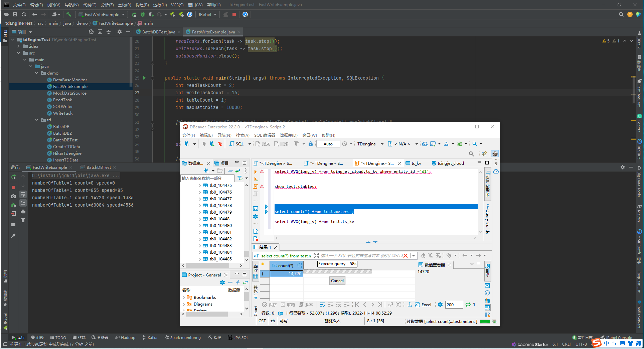
Task: Expand the tb0_104475 table node
Action: point(200,185)
